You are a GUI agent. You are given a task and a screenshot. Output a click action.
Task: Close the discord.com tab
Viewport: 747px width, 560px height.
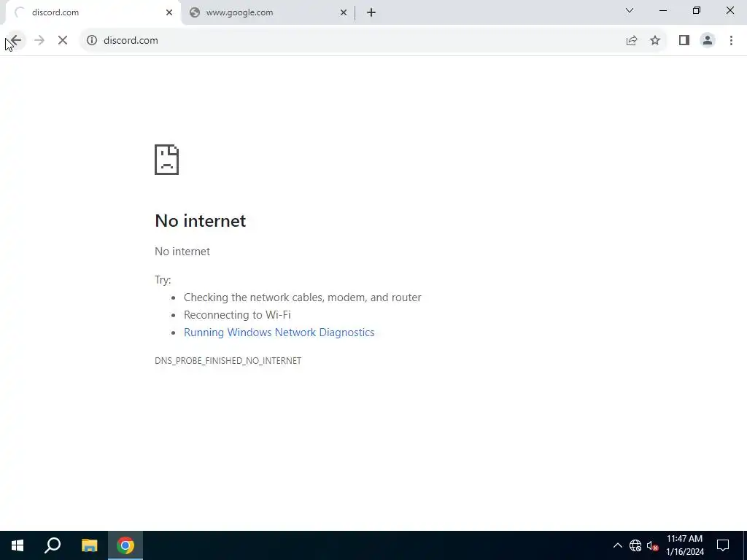pyautogui.click(x=169, y=12)
